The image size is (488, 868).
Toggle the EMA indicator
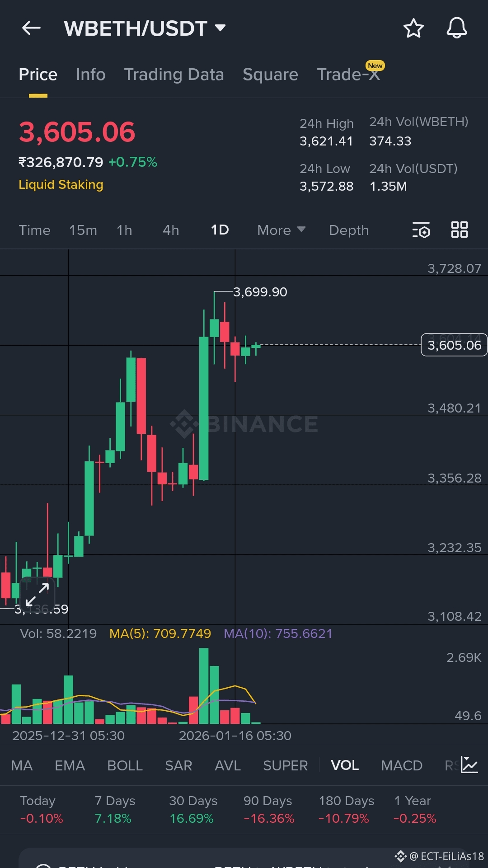coord(70,765)
